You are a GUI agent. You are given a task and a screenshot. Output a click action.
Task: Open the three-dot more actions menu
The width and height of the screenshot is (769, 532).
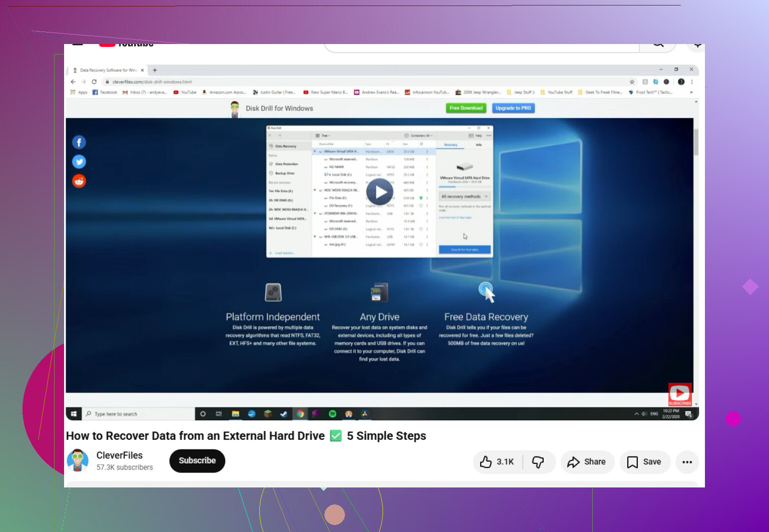(x=687, y=462)
